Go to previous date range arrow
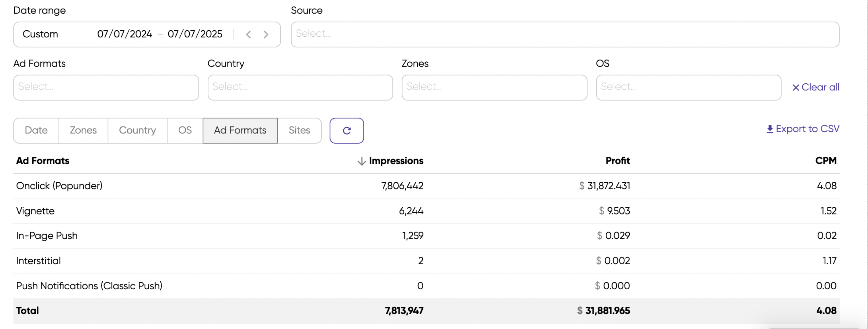The width and height of the screenshot is (868, 329). click(x=248, y=35)
